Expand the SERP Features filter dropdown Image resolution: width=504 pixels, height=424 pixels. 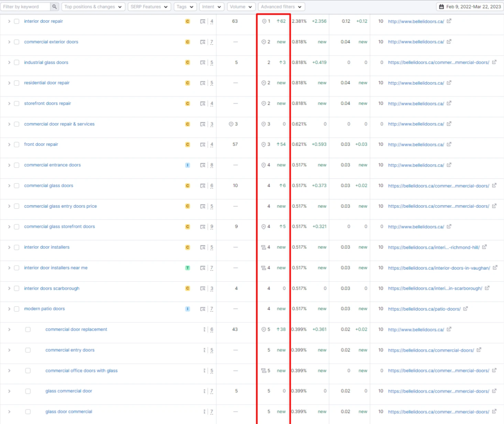[x=149, y=7]
